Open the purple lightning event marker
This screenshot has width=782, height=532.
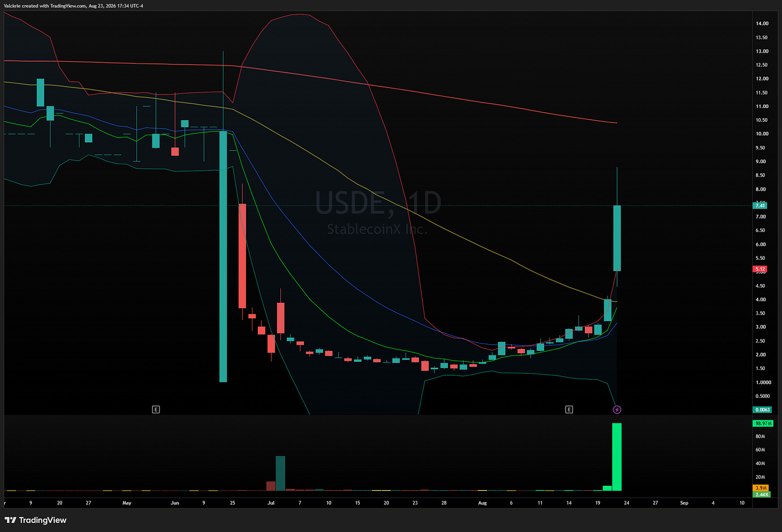coord(617,410)
